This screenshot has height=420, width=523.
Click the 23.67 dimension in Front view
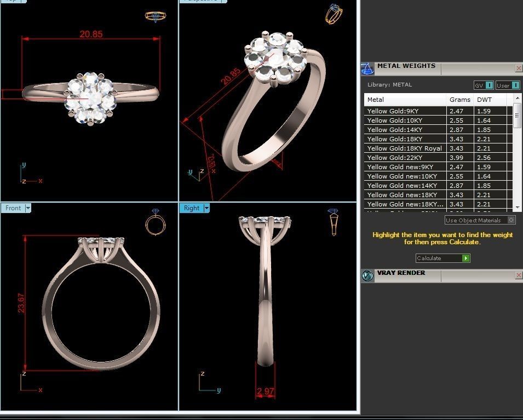(21, 303)
